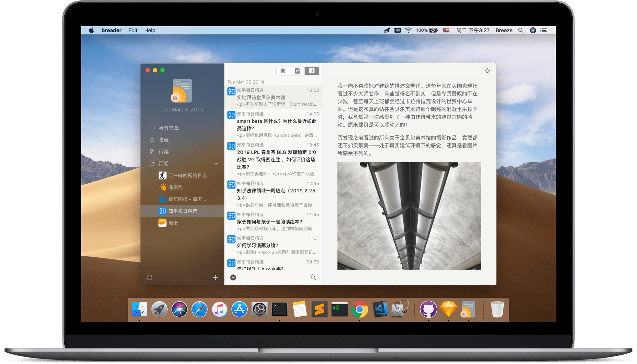Screen dimensions: 637x364
Task: Switch to unread document filter
Action: click(x=297, y=71)
